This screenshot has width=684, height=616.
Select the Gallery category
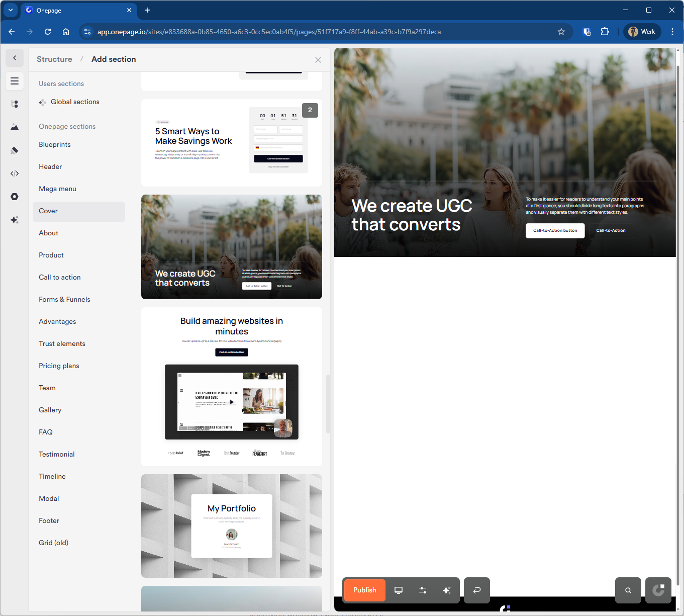click(x=79, y=410)
